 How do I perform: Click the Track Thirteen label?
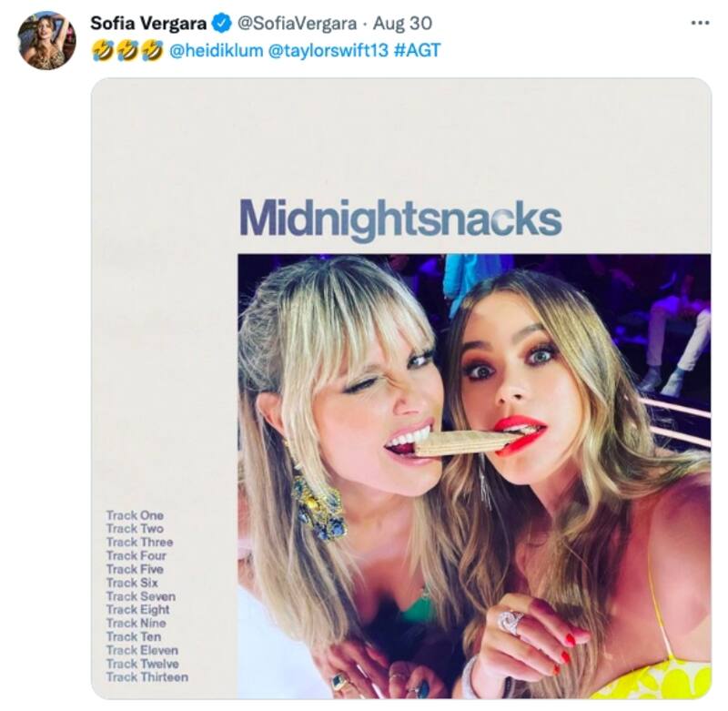click(x=147, y=677)
